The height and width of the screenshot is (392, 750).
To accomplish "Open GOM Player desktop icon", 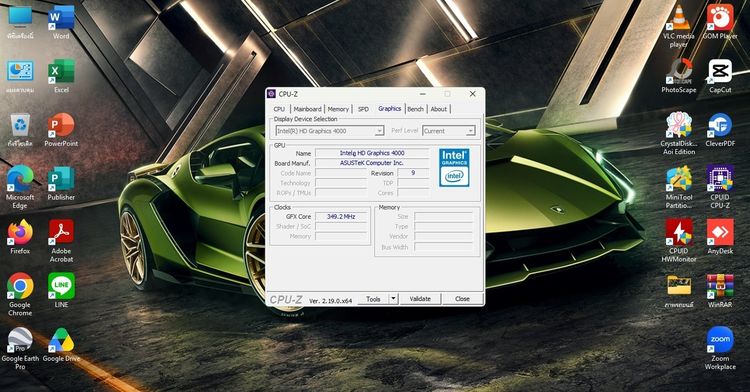I will [x=720, y=22].
